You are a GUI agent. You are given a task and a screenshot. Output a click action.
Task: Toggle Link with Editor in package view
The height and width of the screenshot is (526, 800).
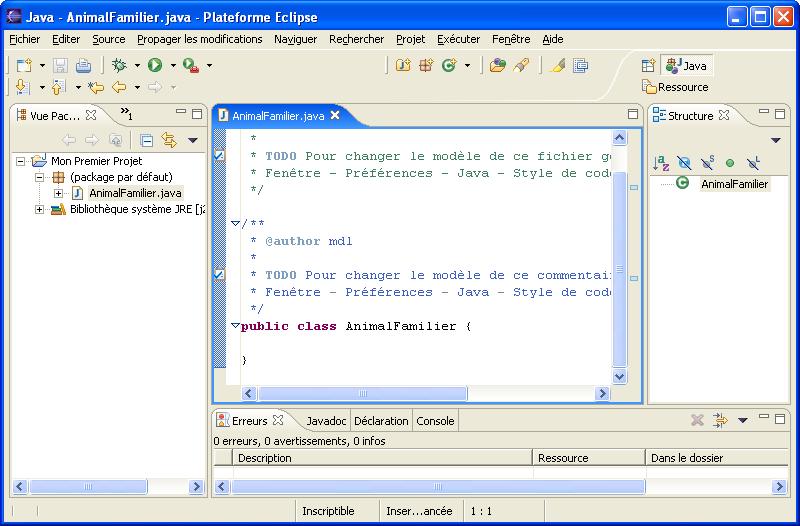(x=169, y=140)
